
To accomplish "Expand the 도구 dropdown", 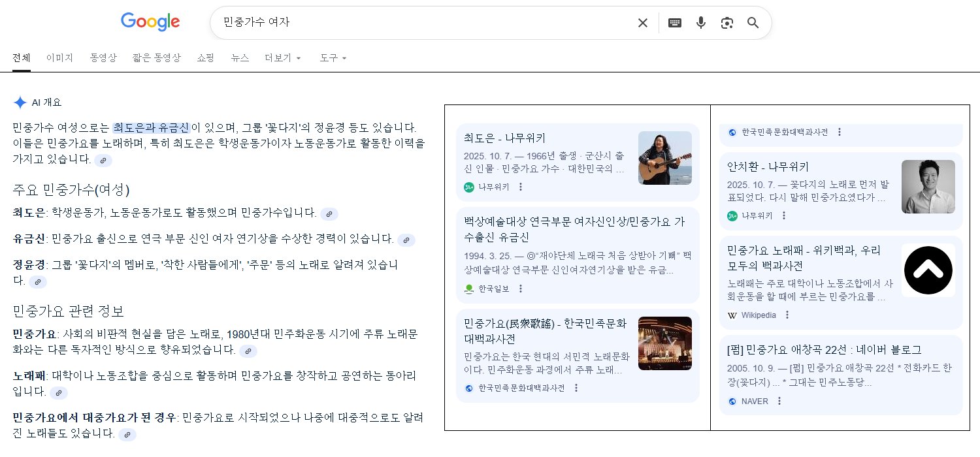I will [x=333, y=57].
